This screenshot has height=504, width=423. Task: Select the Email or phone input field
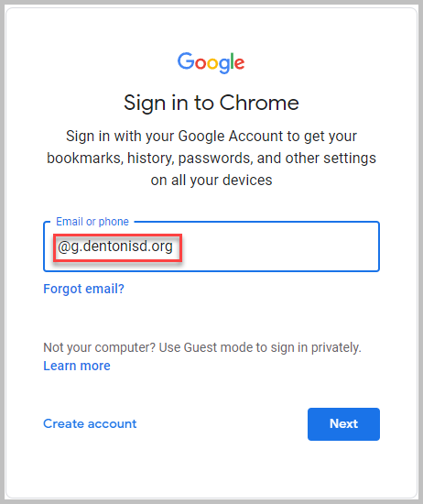[x=211, y=247]
